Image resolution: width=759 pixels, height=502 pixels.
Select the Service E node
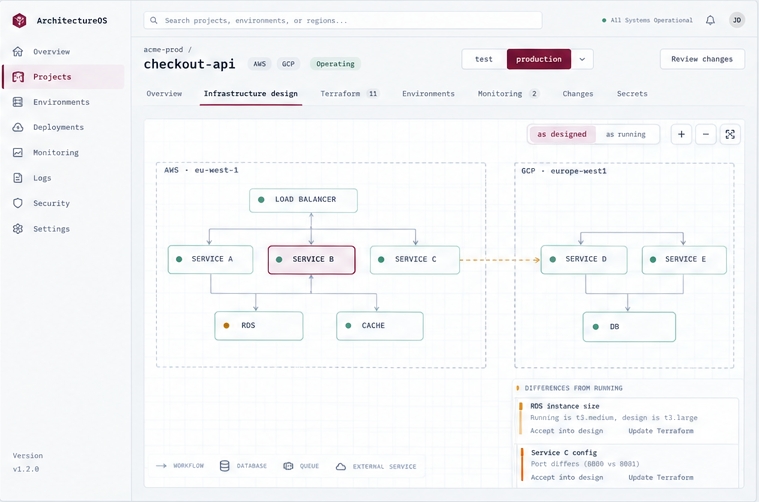[684, 259]
